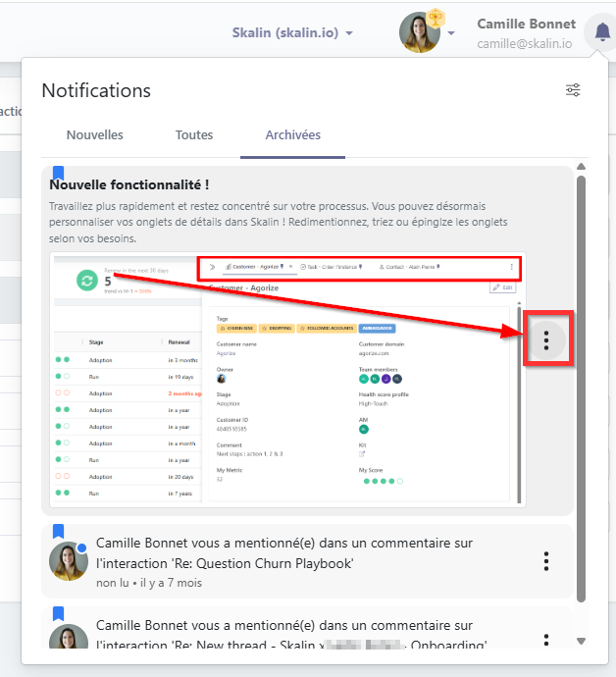Click bookmark icon on 'Nouvelle fonctionnalité' notification
Screen dimensions: 616x677
[58, 173]
